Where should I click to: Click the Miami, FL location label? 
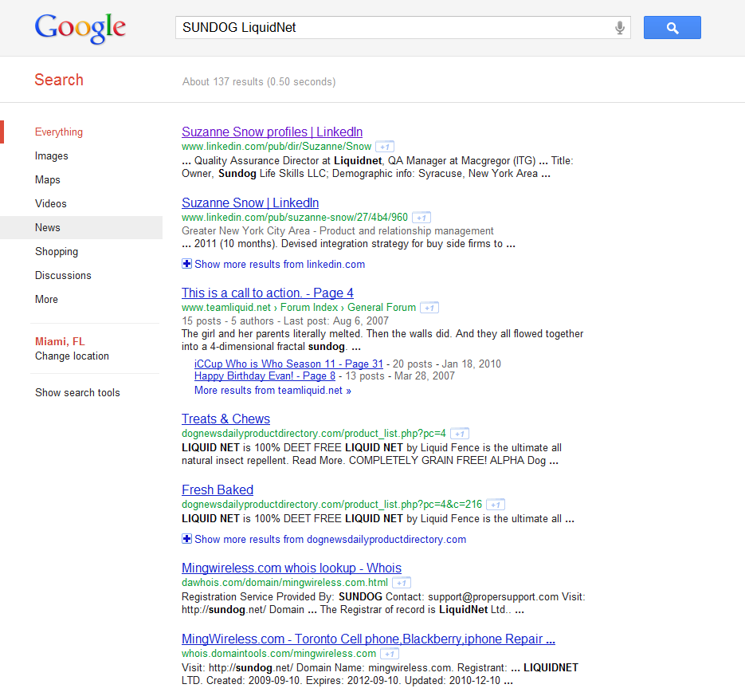[x=60, y=341]
